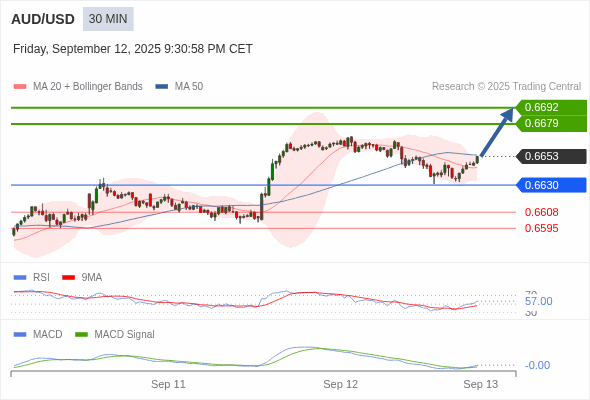
Task: Click the 0.6608 red support value
Action: [541, 212]
